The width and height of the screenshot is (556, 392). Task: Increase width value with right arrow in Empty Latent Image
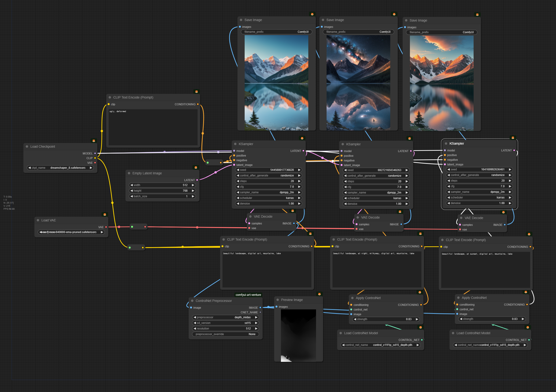[x=193, y=185]
